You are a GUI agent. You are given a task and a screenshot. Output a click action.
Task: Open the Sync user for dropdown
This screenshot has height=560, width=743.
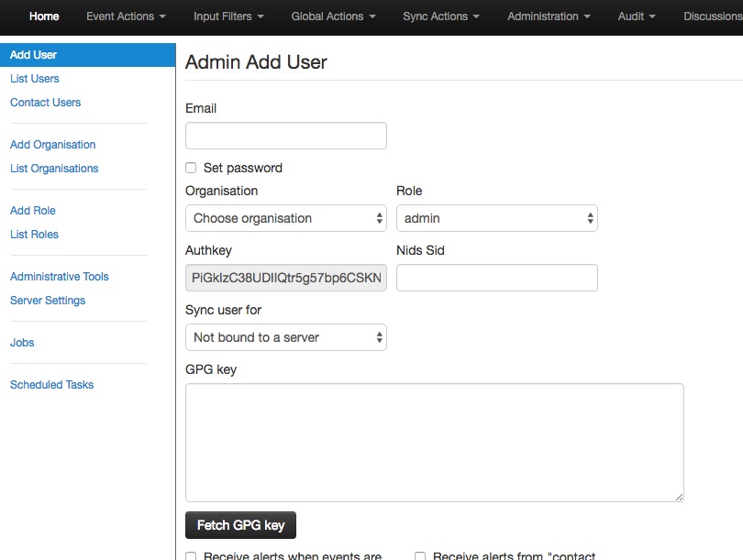coord(286,337)
